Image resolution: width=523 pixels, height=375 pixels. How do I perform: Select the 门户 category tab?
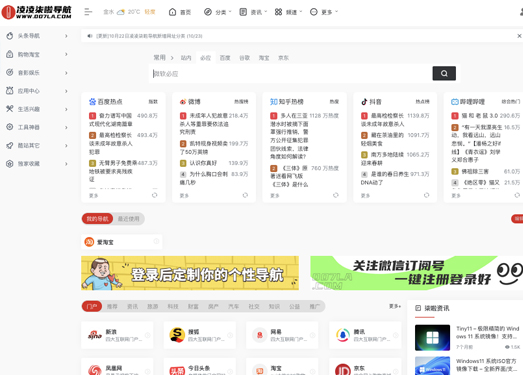[x=92, y=306]
